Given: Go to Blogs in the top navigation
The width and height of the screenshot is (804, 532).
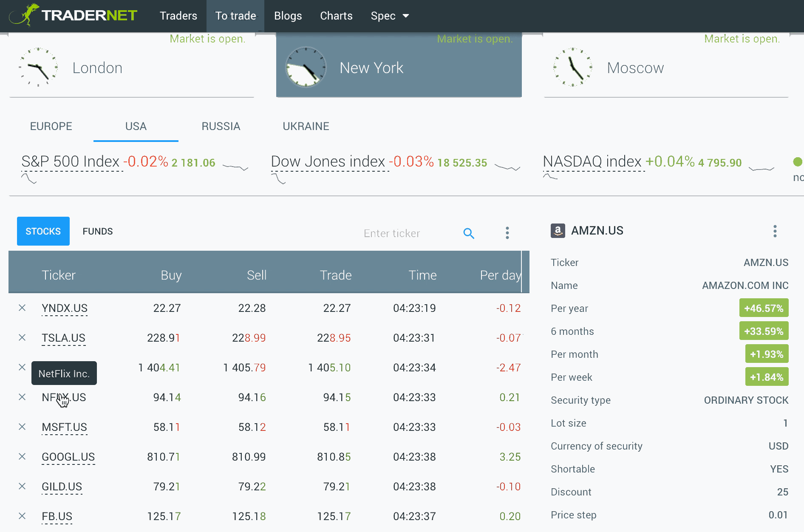Looking at the screenshot, I should [288, 16].
